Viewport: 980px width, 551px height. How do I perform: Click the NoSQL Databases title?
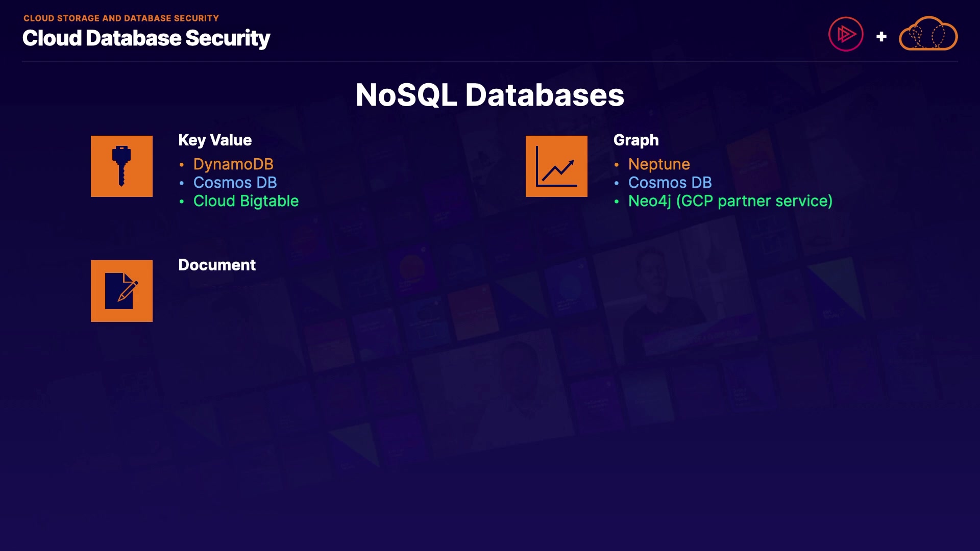489,95
